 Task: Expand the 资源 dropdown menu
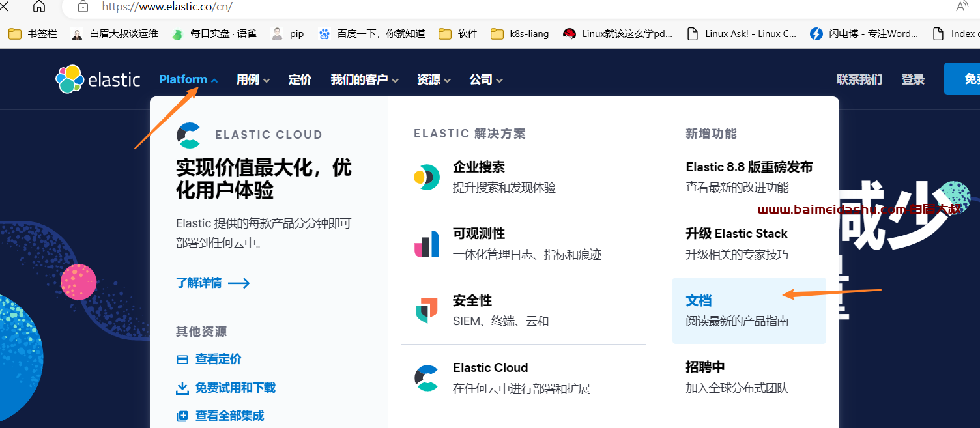pyautogui.click(x=434, y=79)
